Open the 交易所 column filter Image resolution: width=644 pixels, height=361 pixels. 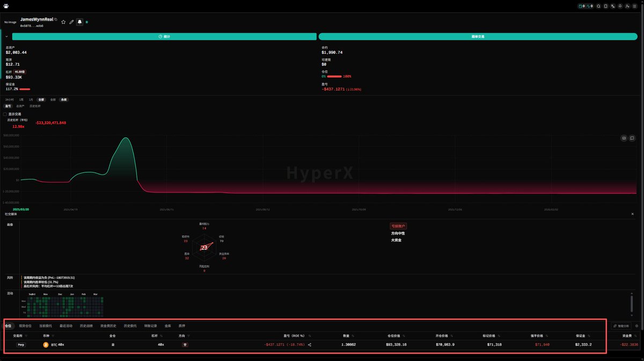26,336
